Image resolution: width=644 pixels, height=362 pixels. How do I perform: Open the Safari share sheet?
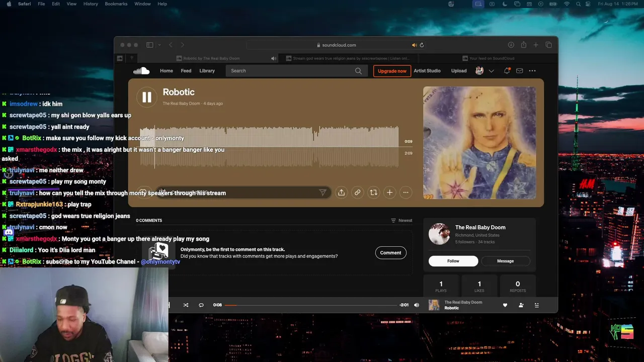(x=523, y=45)
